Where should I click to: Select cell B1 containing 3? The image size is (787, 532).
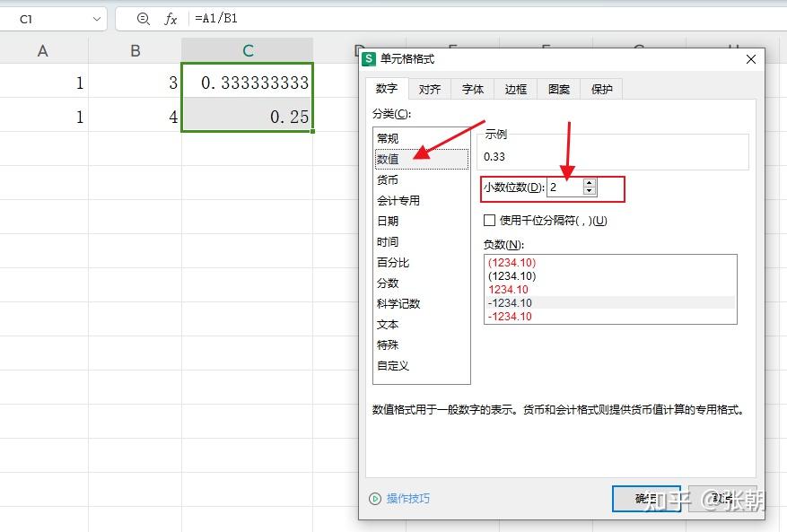[135, 82]
